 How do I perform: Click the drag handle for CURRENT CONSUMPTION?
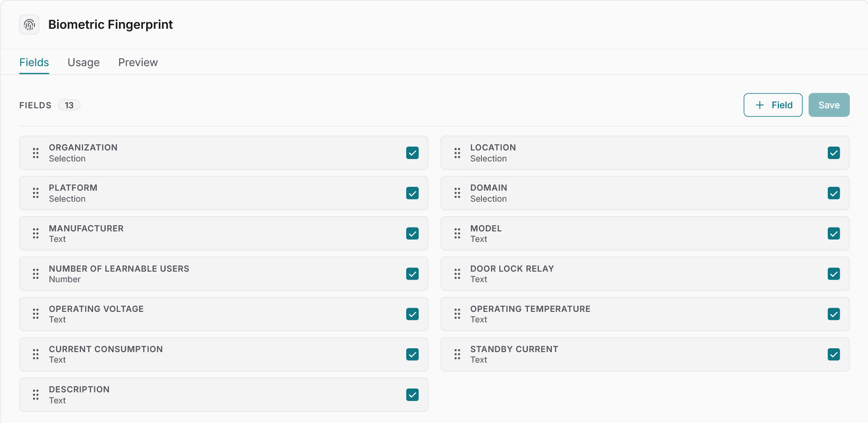pos(36,354)
